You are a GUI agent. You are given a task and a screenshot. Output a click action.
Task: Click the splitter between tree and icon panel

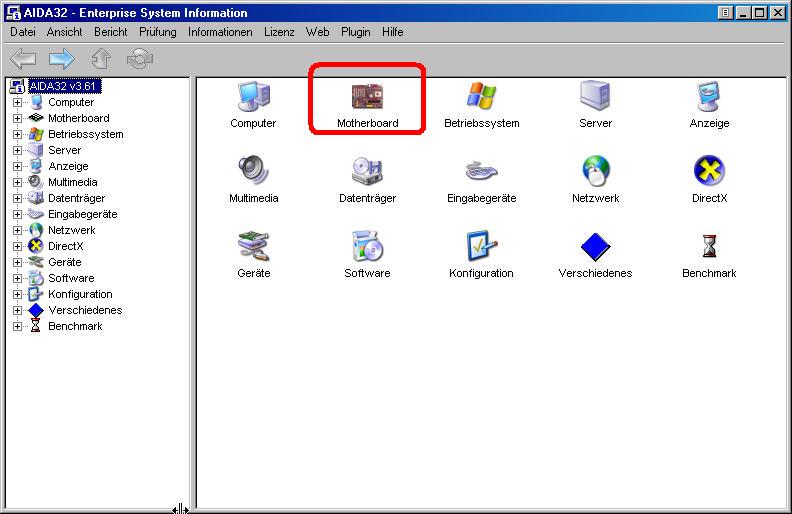pos(193,290)
